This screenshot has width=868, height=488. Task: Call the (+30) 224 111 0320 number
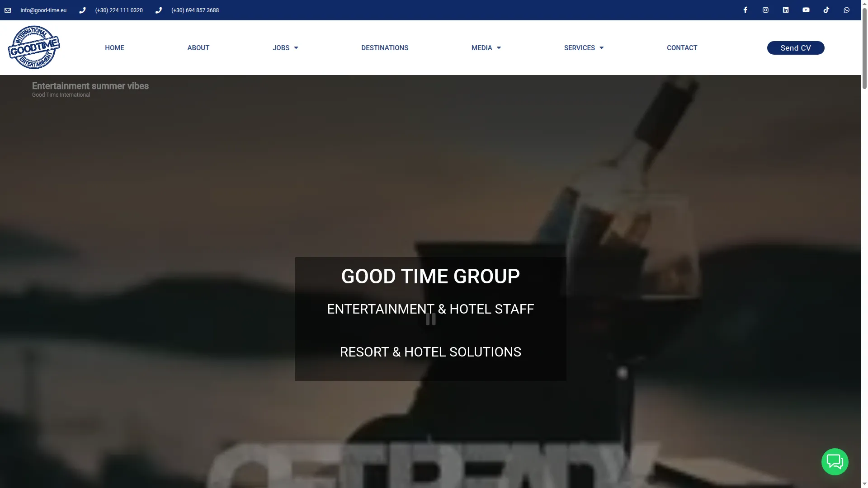tap(119, 10)
